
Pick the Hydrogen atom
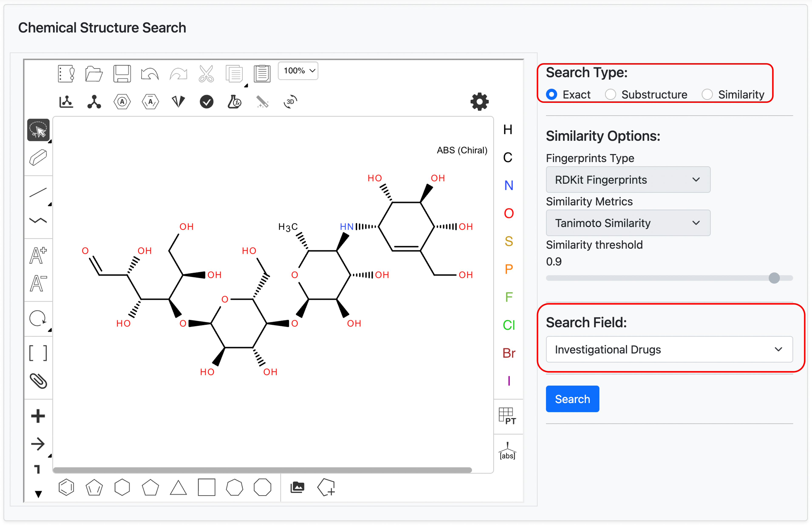[x=508, y=130]
